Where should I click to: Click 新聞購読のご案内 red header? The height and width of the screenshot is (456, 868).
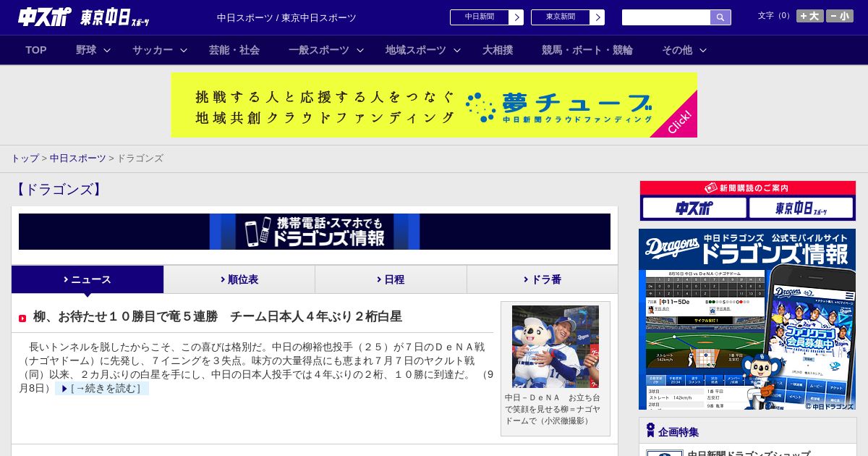[748, 188]
